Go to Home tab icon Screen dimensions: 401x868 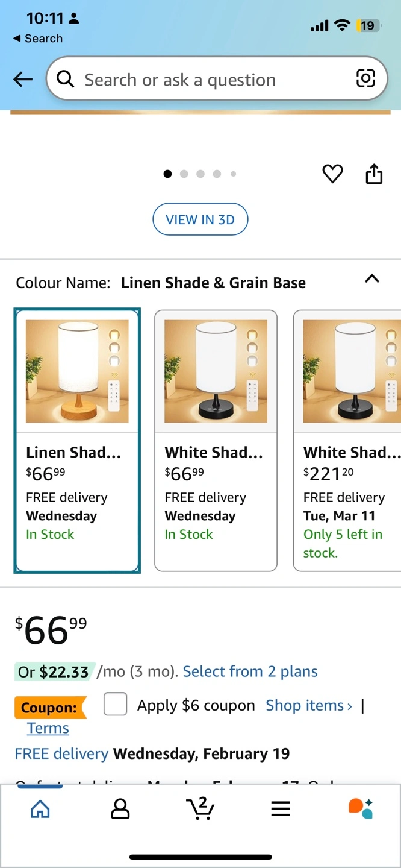click(x=40, y=809)
